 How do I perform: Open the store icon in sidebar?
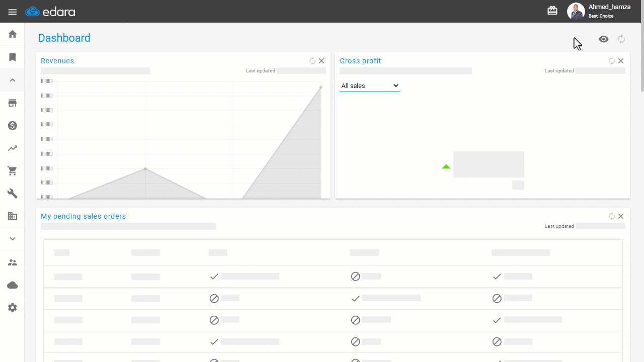(x=13, y=103)
